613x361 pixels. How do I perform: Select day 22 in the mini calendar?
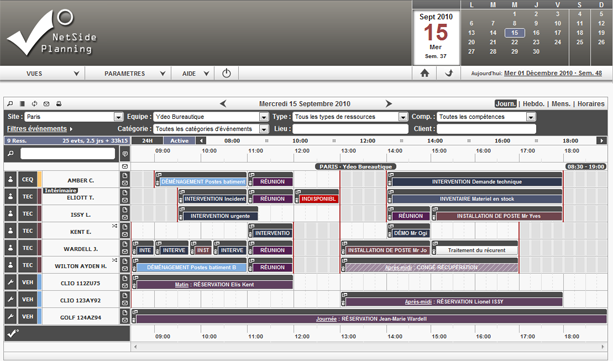click(x=514, y=42)
